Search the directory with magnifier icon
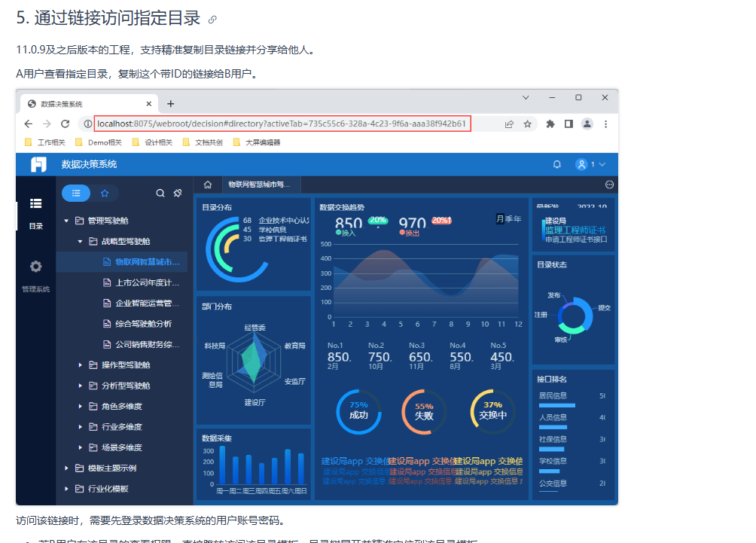This screenshot has height=543, width=756. click(x=160, y=194)
